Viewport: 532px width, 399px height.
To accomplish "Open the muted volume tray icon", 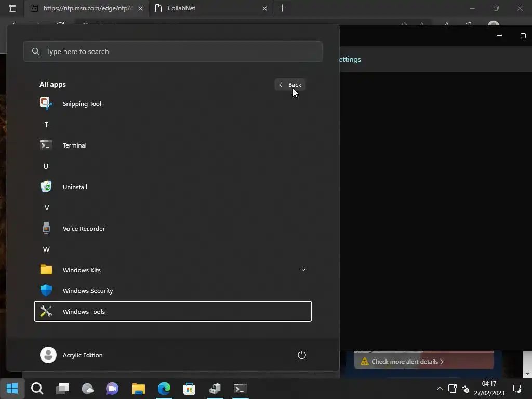I will pos(465,389).
